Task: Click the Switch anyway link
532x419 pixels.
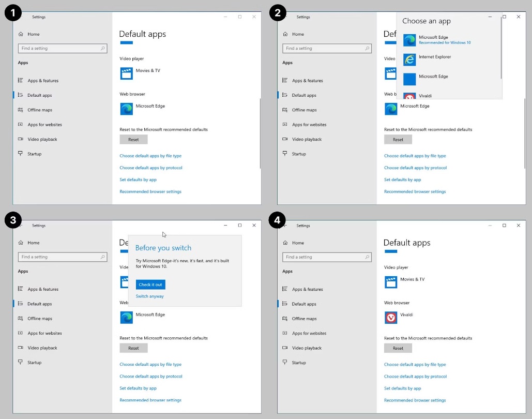Action: (x=149, y=296)
